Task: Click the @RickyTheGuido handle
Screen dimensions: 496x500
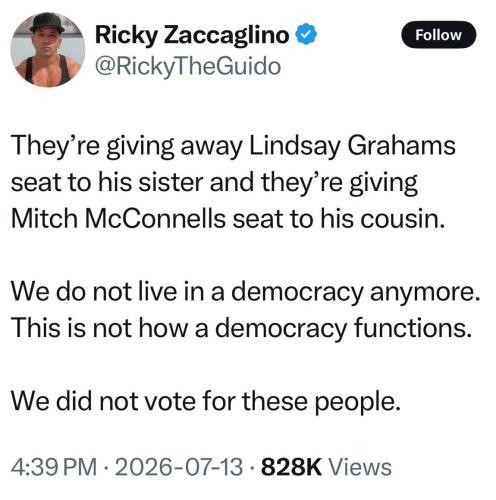Action: click(x=188, y=66)
